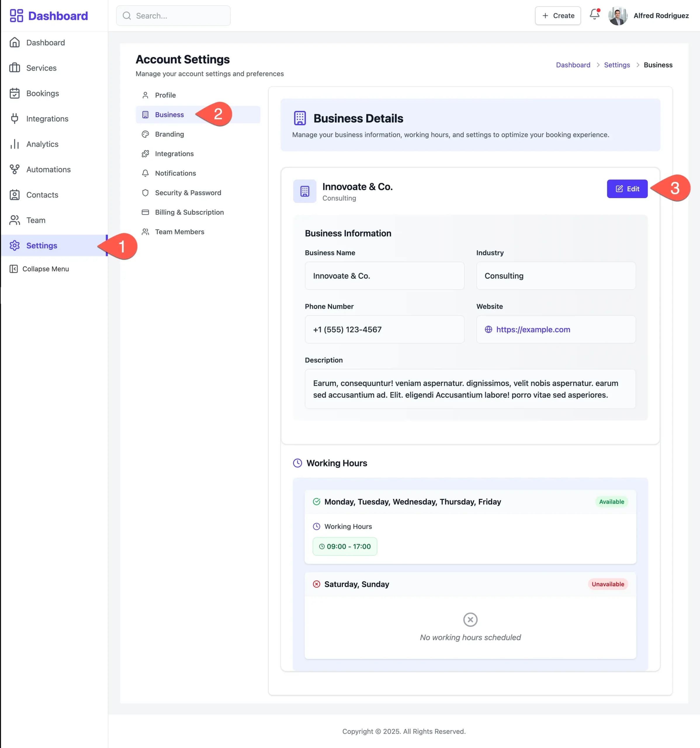Viewport: 700px width, 748px height.
Task: Open Services in the sidebar
Action: coord(41,68)
